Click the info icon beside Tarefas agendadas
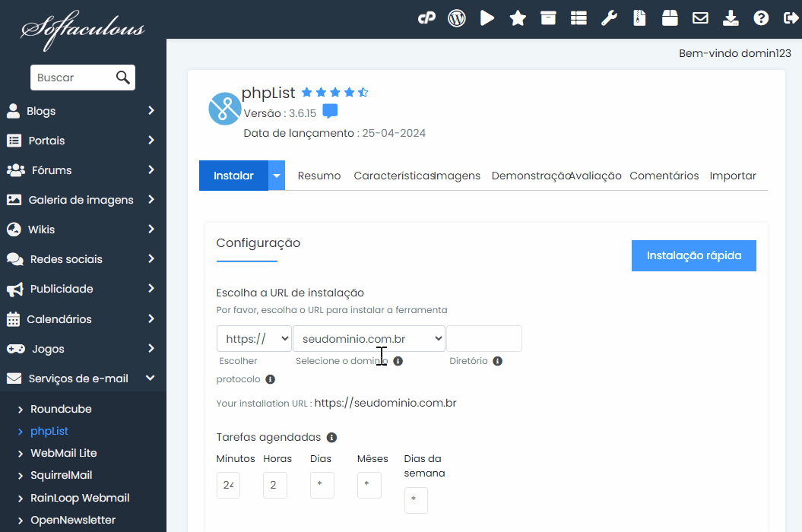This screenshot has height=532, width=802. coord(332,438)
